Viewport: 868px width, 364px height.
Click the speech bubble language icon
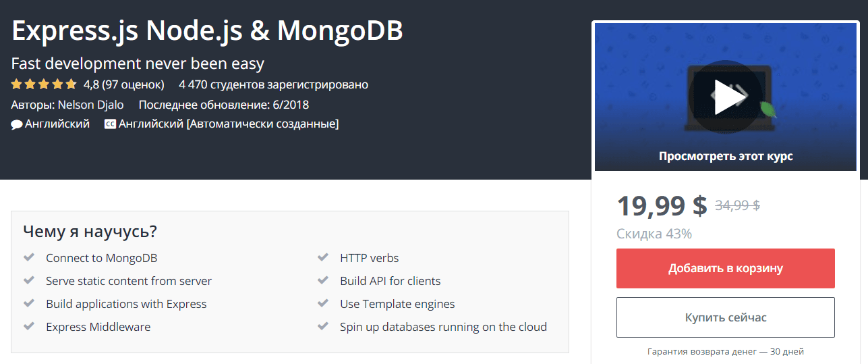tap(17, 125)
